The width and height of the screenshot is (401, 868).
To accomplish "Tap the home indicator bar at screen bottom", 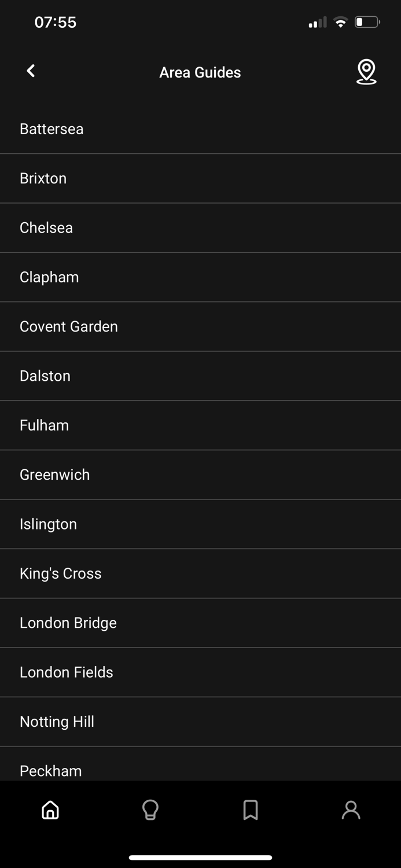I will tap(200, 857).
